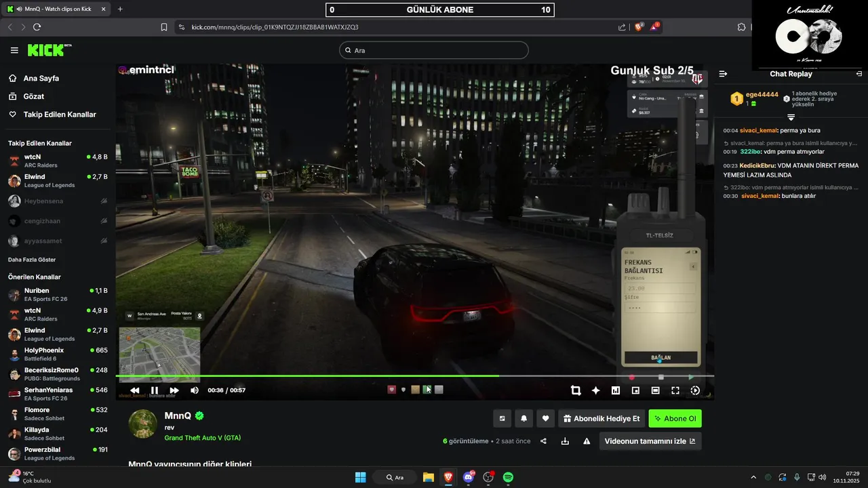The height and width of the screenshot is (488, 868).
Task: Open Spotify from the taskbar
Action: (x=508, y=477)
